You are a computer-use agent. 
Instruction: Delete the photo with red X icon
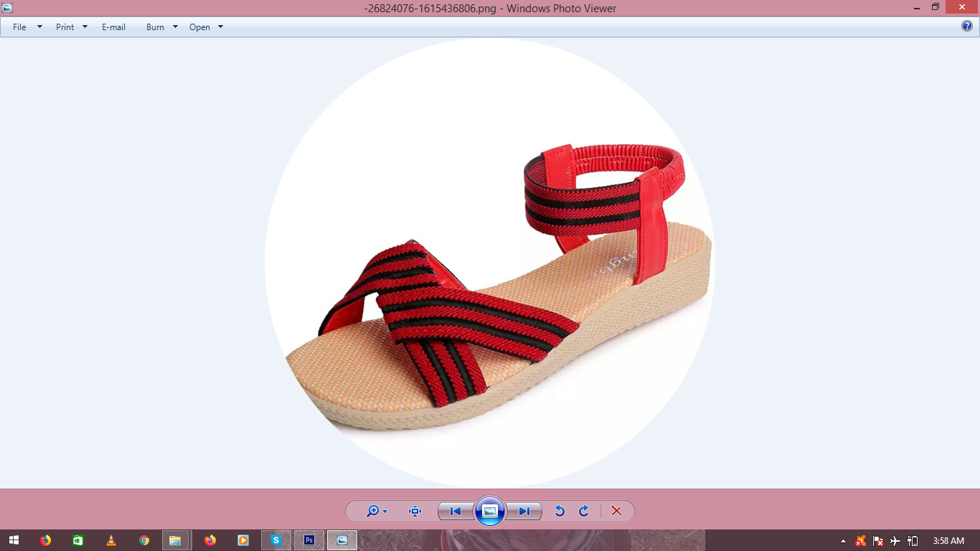point(616,512)
